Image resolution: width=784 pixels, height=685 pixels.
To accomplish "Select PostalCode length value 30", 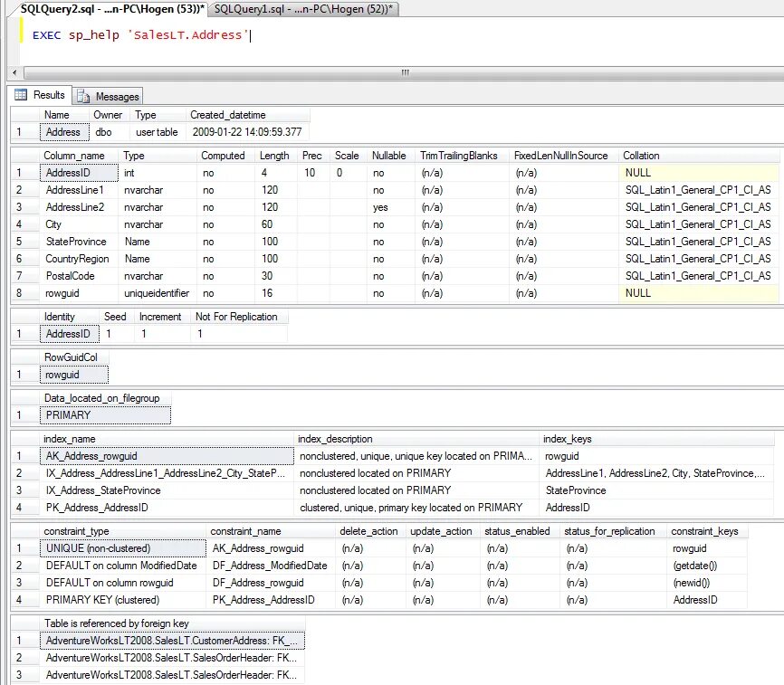I will [x=276, y=276].
